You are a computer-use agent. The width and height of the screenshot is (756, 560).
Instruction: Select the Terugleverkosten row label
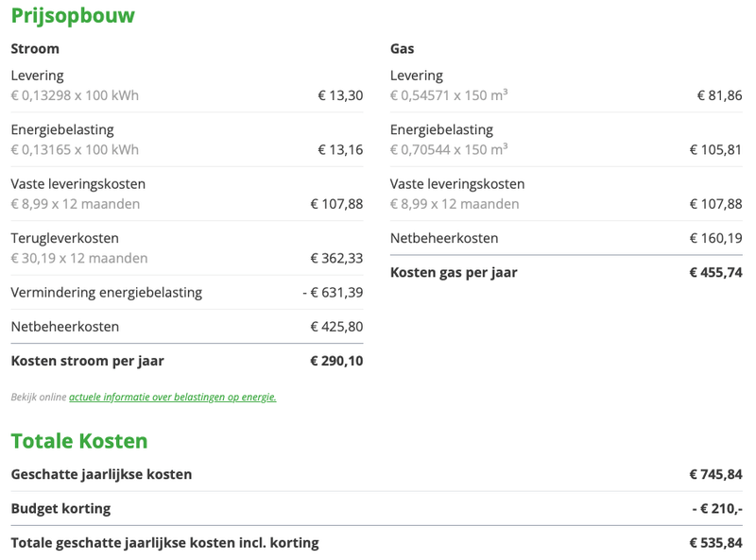tap(64, 238)
